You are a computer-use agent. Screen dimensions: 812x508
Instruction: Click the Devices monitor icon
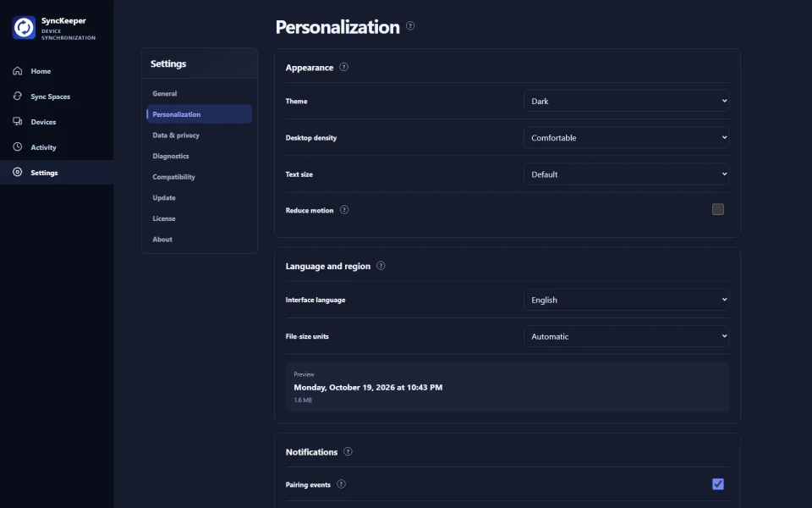click(18, 121)
